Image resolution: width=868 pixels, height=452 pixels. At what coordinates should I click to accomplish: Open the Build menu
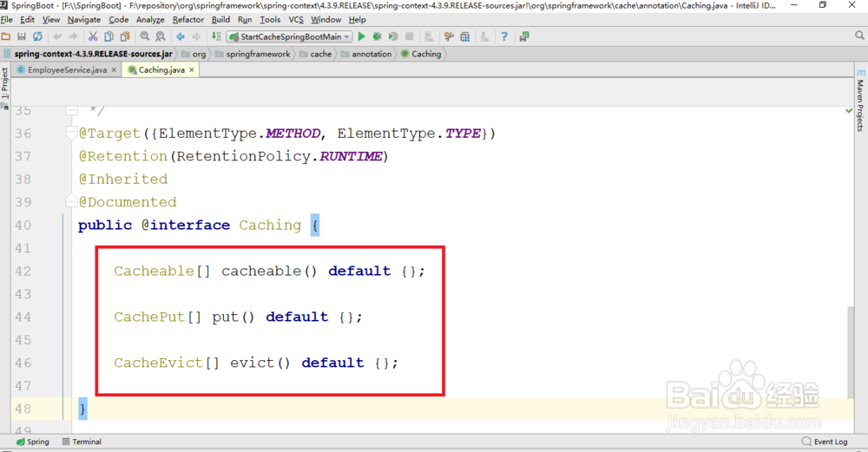220,19
